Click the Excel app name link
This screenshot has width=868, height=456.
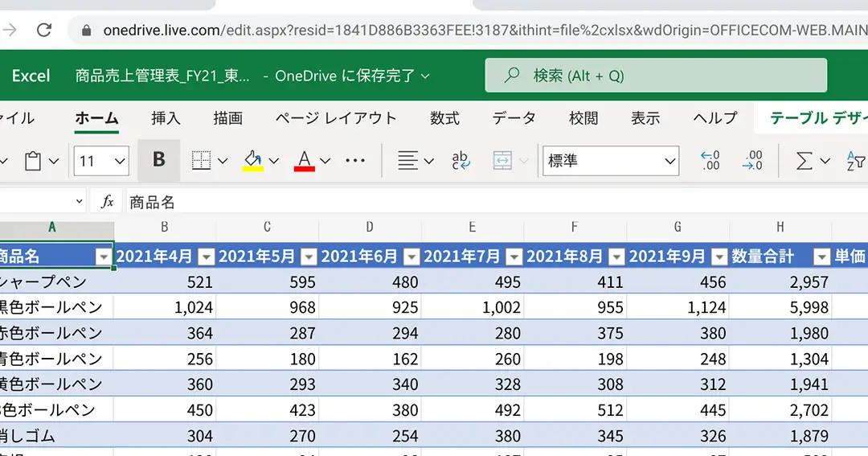pos(31,76)
